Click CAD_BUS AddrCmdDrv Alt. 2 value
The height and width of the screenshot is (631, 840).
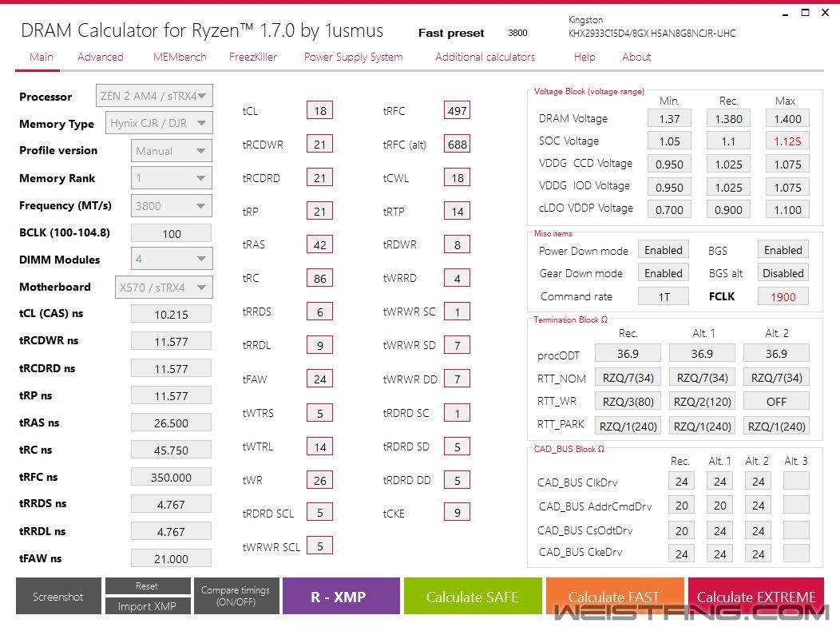click(x=758, y=505)
